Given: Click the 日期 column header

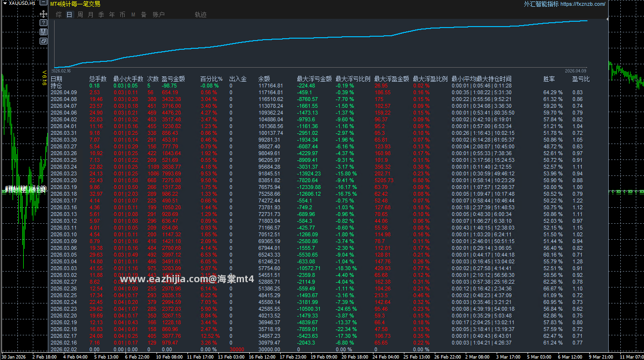Looking at the screenshot, I should point(57,79).
